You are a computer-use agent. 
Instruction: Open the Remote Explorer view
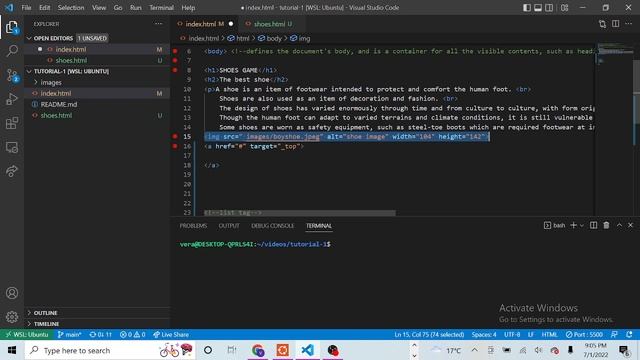click(12, 147)
